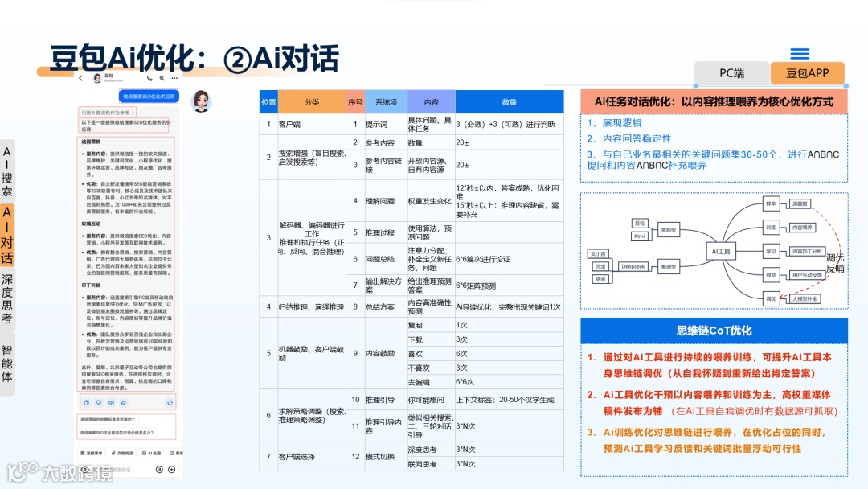Click the 提示词 table cell
This screenshot has height=489, width=868.
pos(386,124)
